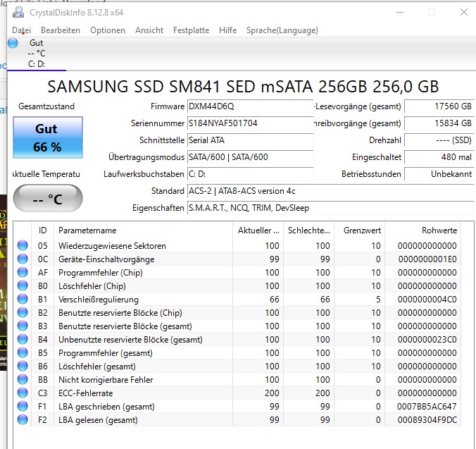Click status orb for B4 Unbenutzte reservierte Blöcke
The image size is (476, 449).
(23, 339)
